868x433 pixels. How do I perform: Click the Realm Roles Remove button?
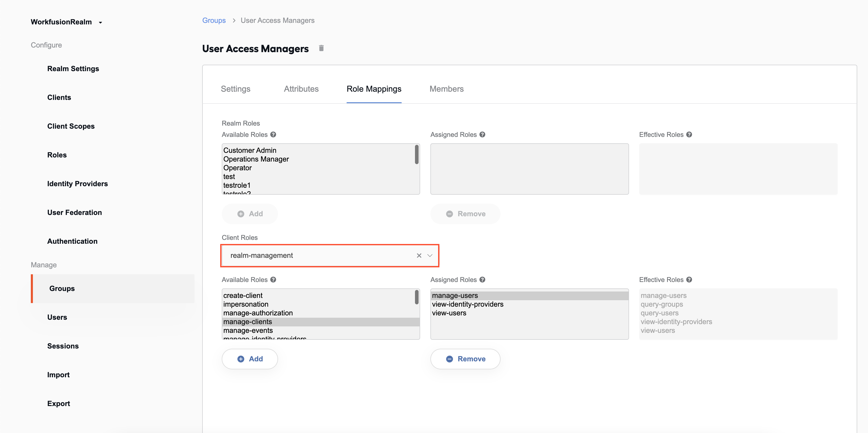click(465, 214)
